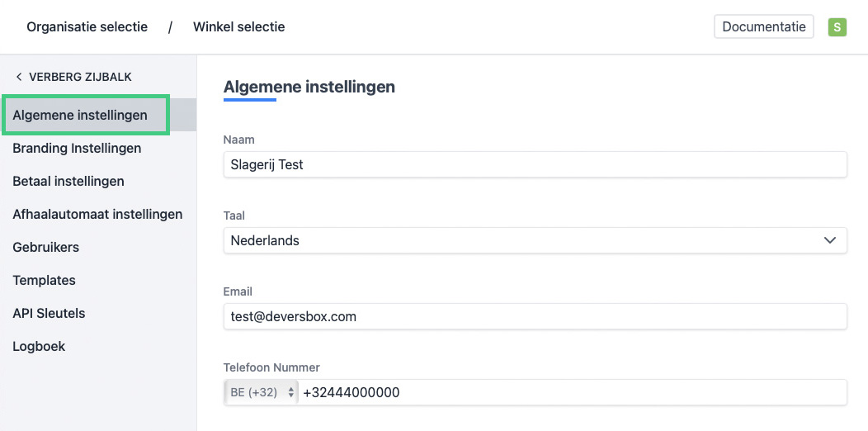
Task: Open the Documentatie button
Action: click(763, 26)
